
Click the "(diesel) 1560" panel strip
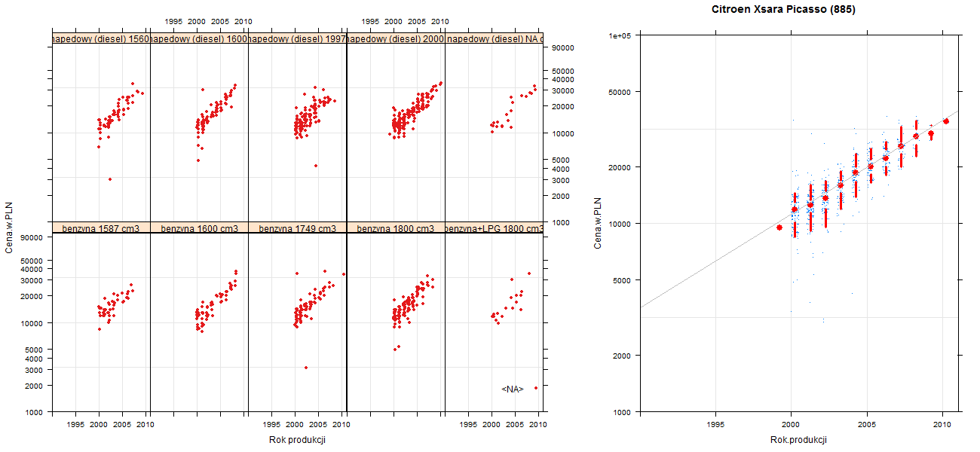coord(101,38)
